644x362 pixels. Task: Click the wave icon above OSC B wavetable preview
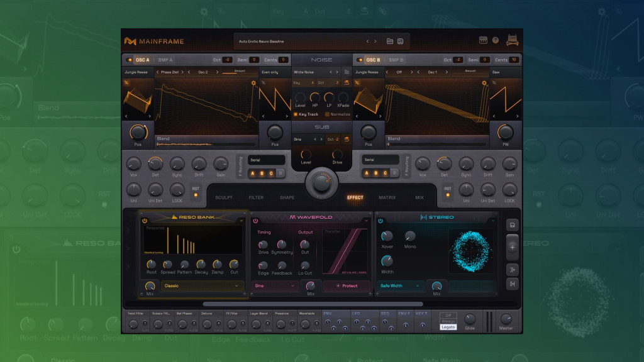coord(357,83)
